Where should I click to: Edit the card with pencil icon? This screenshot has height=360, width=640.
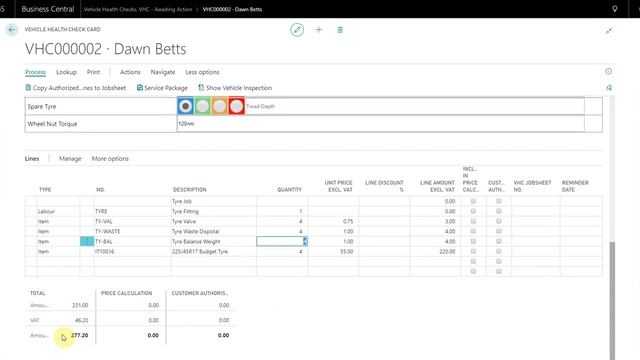(297, 30)
